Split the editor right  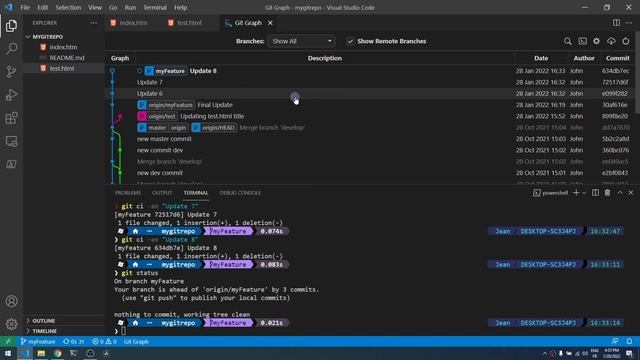616,23
